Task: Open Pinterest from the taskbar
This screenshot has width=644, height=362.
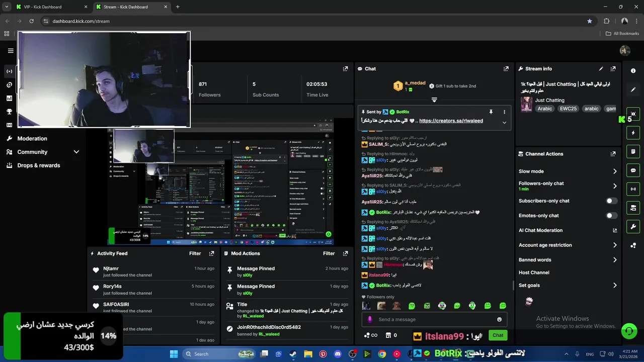Action: click(323, 354)
